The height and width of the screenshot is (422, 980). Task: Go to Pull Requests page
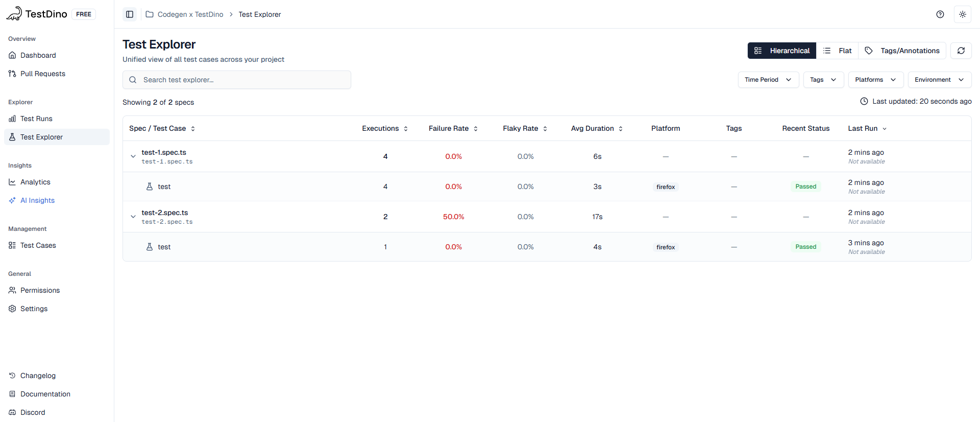click(42, 74)
